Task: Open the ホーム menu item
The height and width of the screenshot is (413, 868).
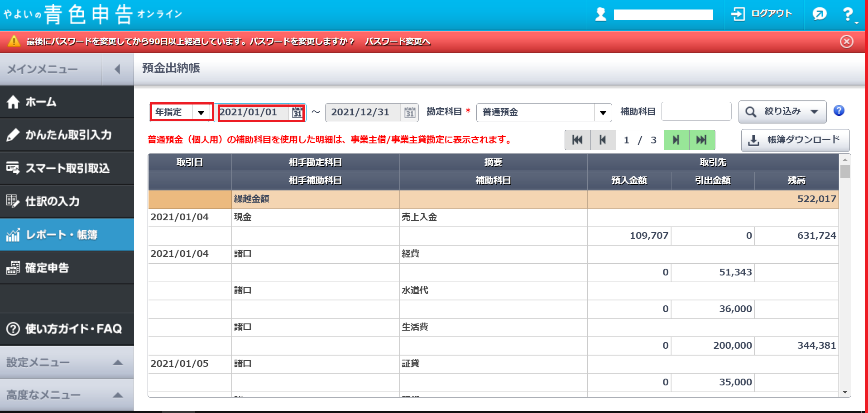Action: pos(67,102)
